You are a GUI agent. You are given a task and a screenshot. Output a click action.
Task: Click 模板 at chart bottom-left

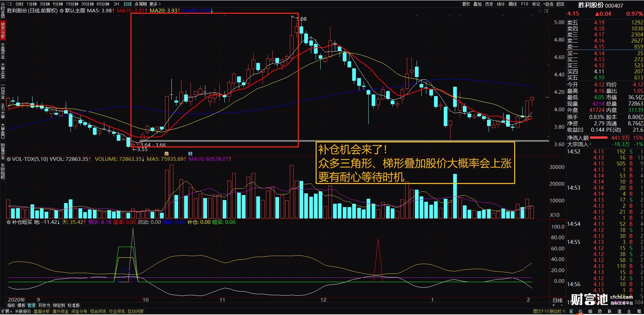(x=21, y=305)
